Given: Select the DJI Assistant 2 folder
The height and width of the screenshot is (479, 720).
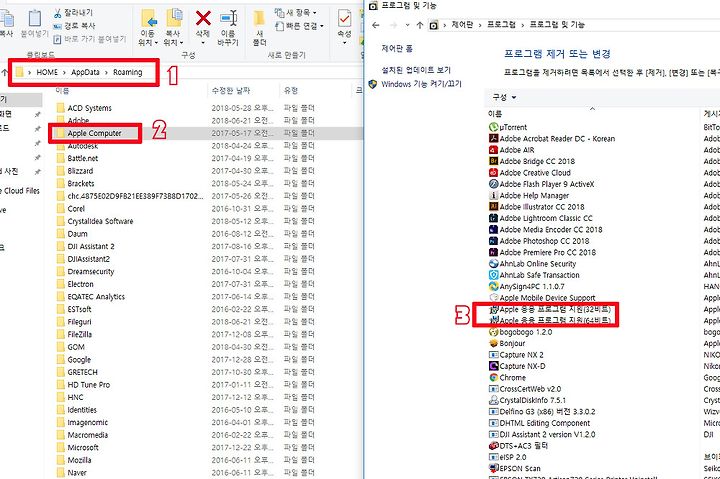Looking at the screenshot, I should pos(85,246).
